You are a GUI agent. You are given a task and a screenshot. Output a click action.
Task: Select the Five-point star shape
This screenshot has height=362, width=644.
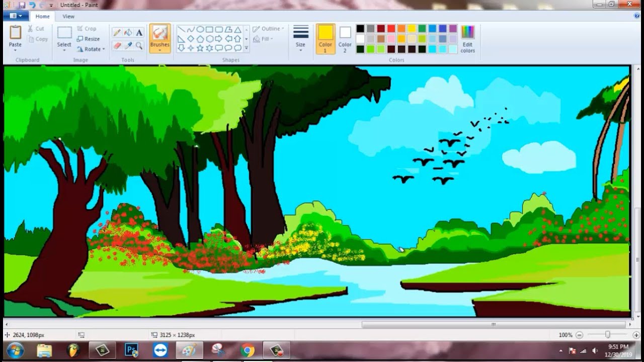pos(200,48)
